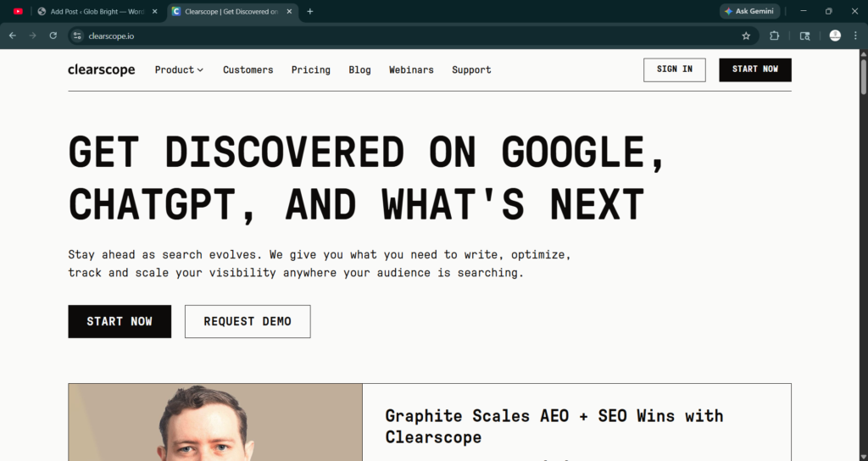Screen dimensions: 868x461
Task: Open a new tab with plus icon
Action: click(309, 12)
